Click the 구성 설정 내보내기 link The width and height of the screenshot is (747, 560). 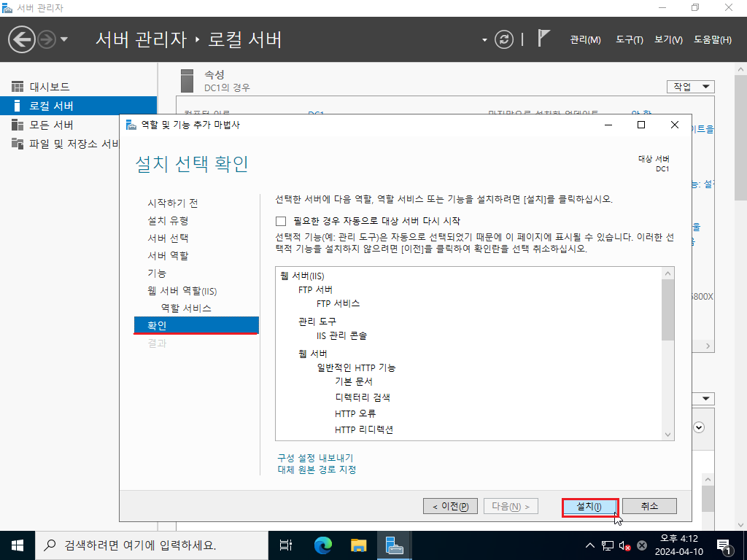(x=315, y=458)
